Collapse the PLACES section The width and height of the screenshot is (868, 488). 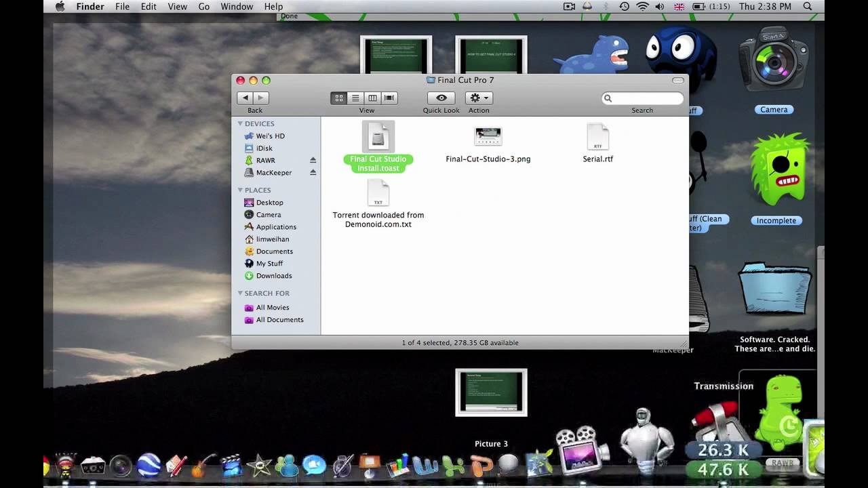[x=240, y=190]
